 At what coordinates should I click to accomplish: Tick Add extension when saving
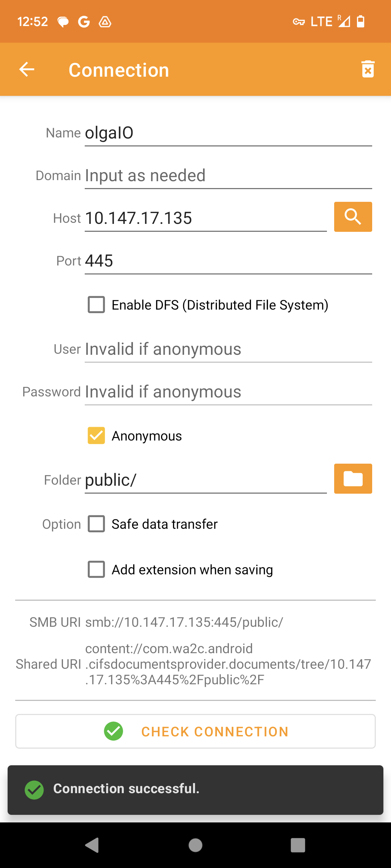click(96, 569)
